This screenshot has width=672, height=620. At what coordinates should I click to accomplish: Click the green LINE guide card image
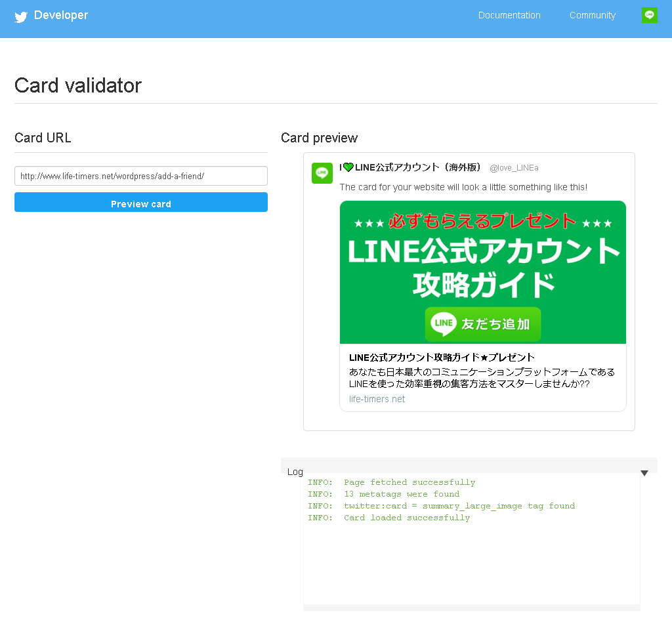click(x=482, y=272)
